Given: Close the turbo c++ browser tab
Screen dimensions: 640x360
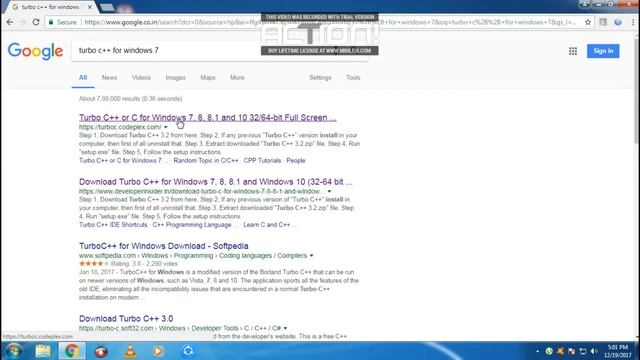Looking at the screenshot, I should point(90,7).
